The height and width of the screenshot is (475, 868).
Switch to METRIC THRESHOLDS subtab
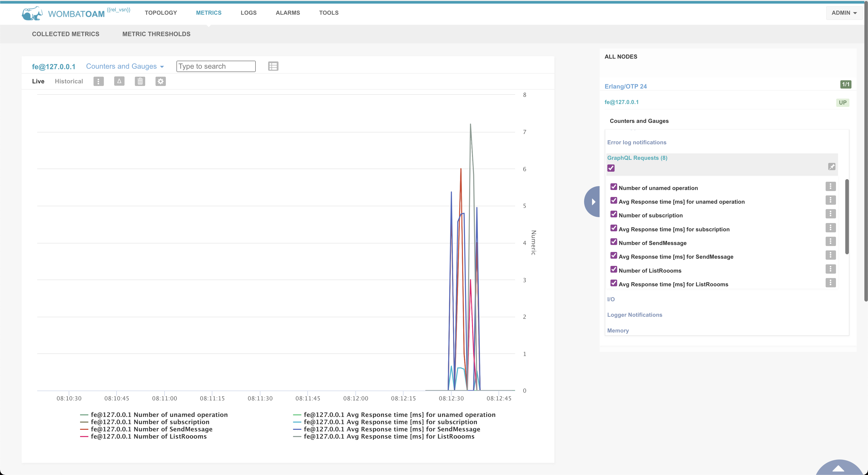click(156, 34)
